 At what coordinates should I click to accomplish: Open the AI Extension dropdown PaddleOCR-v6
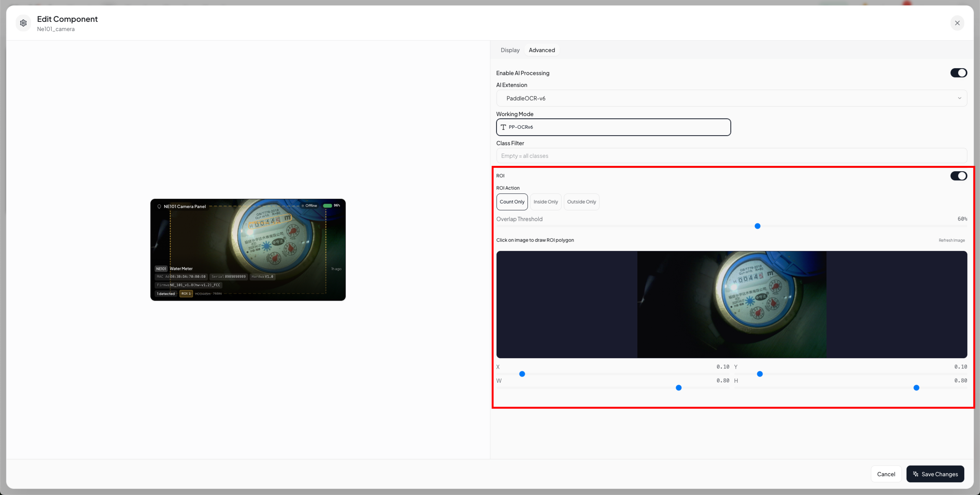click(x=732, y=98)
